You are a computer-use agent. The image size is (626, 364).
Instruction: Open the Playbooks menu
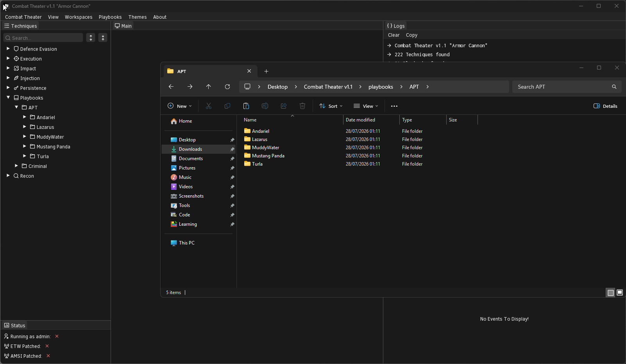click(x=110, y=17)
